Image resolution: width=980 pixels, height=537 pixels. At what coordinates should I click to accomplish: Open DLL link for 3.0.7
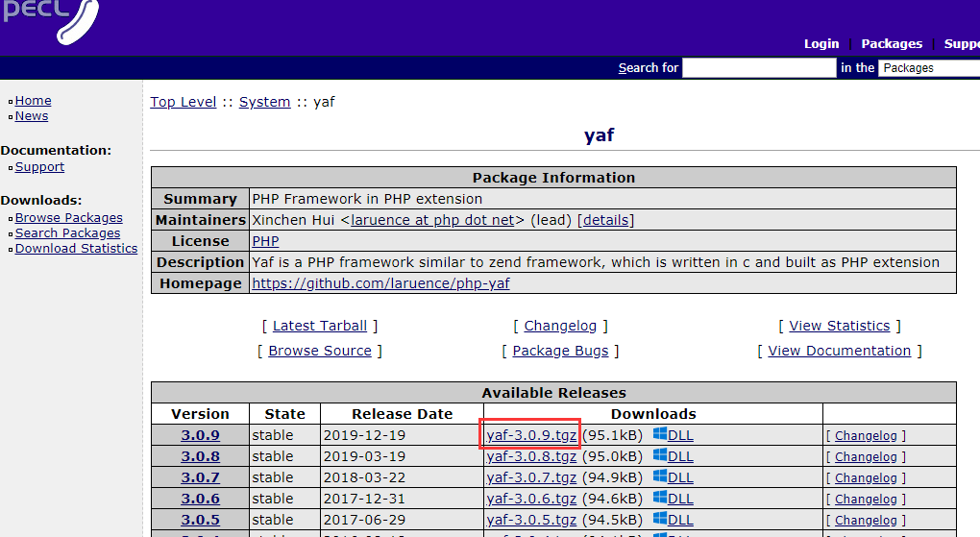click(x=680, y=478)
